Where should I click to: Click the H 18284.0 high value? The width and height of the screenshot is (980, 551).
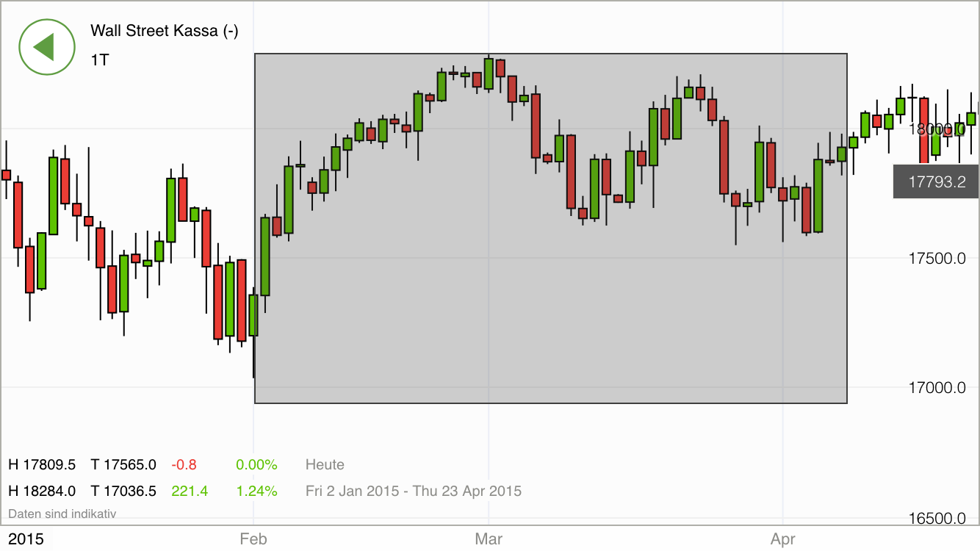tap(43, 491)
